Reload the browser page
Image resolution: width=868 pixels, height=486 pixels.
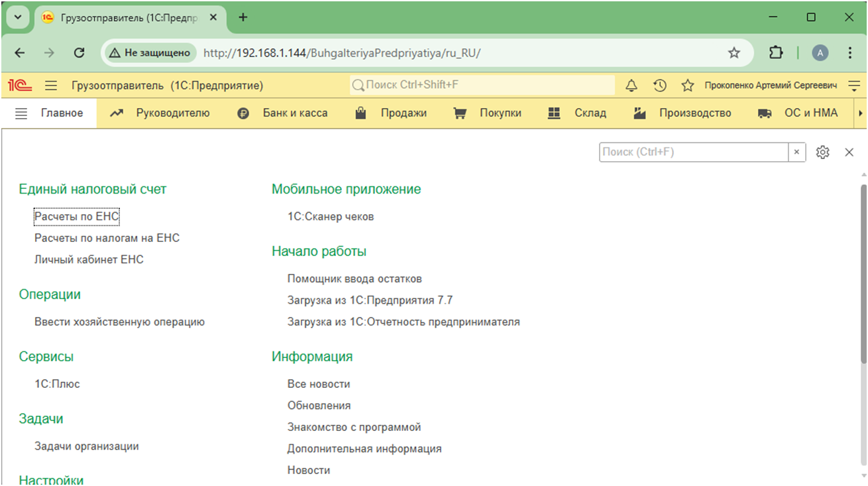(79, 53)
